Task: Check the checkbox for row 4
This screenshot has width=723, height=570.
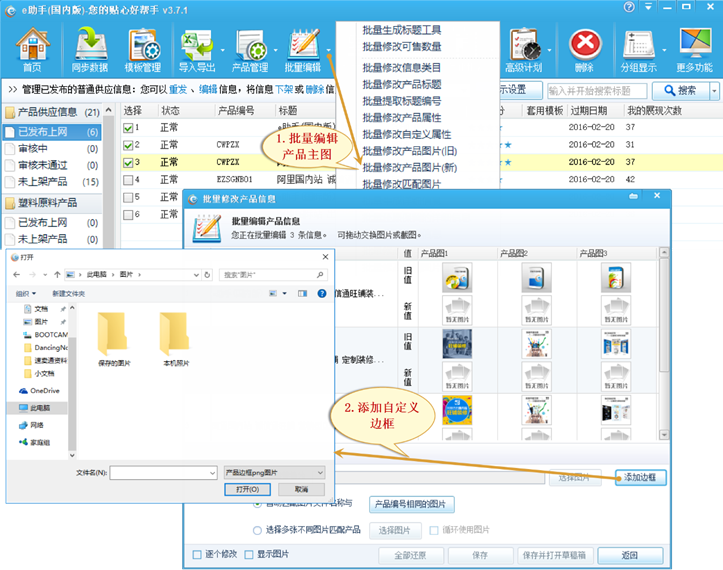Action: coord(128,180)
